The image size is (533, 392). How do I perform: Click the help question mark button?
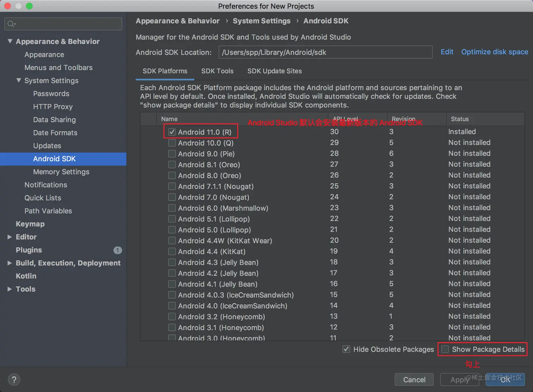click(14, 380)
